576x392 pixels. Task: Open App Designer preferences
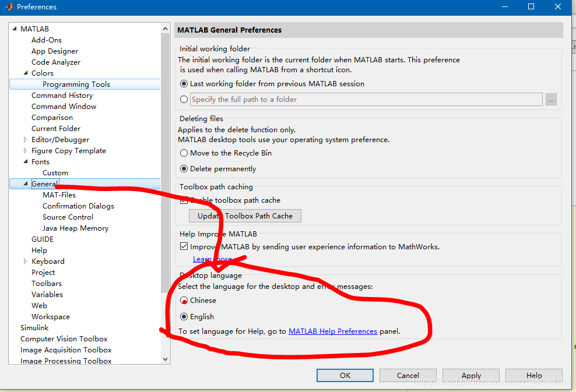55,51
